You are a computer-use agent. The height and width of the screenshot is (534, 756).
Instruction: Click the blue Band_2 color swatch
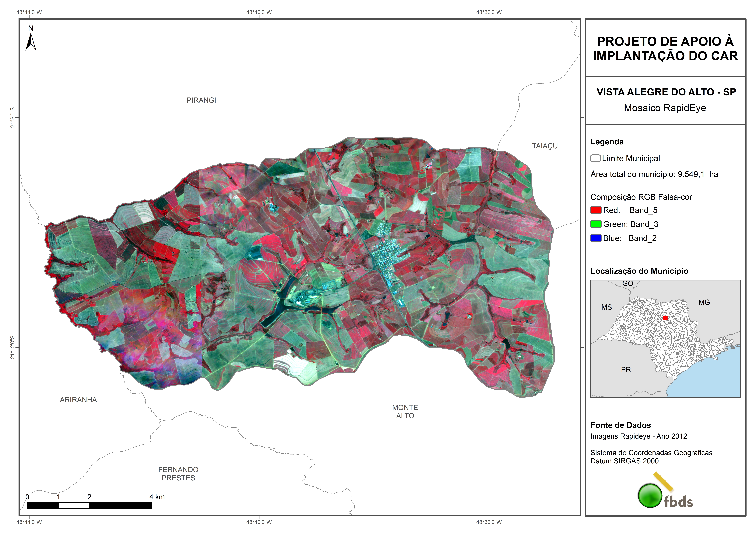click(596, 238)
